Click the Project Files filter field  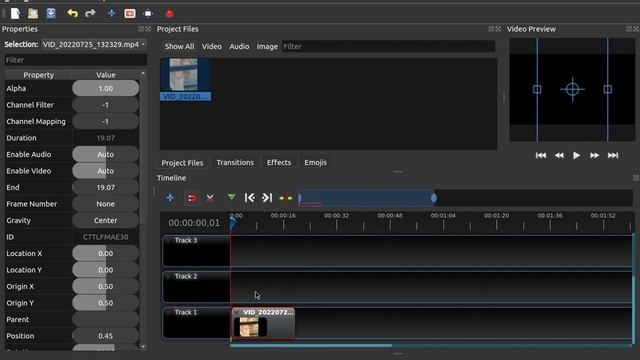pos(389,47)
